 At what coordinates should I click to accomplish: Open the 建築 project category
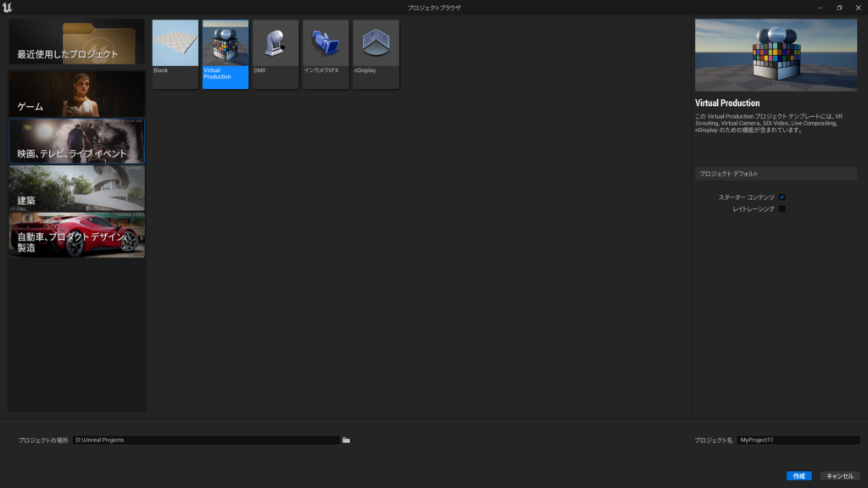coord(76,188)
